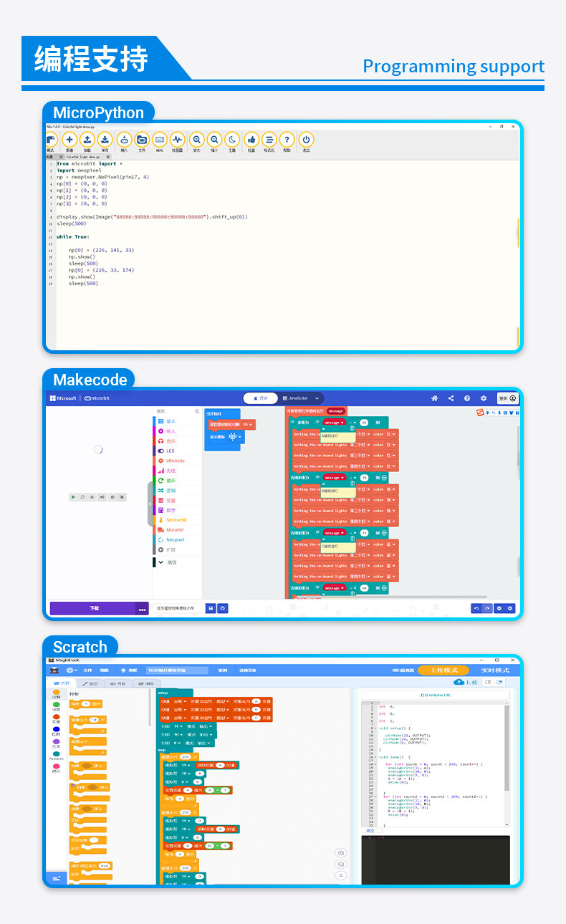Open the add-extension button in MagicBlock
Viewport: 566px width, 924px height.
coord(56,878)
